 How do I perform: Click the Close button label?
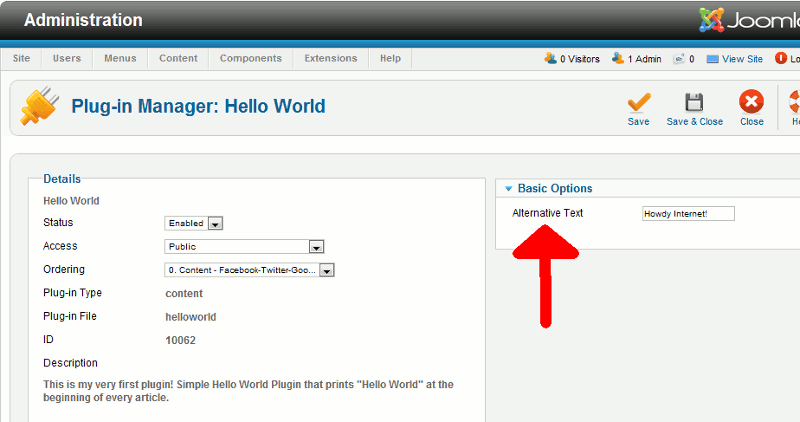pyautogui.click(x=752, y=121)
